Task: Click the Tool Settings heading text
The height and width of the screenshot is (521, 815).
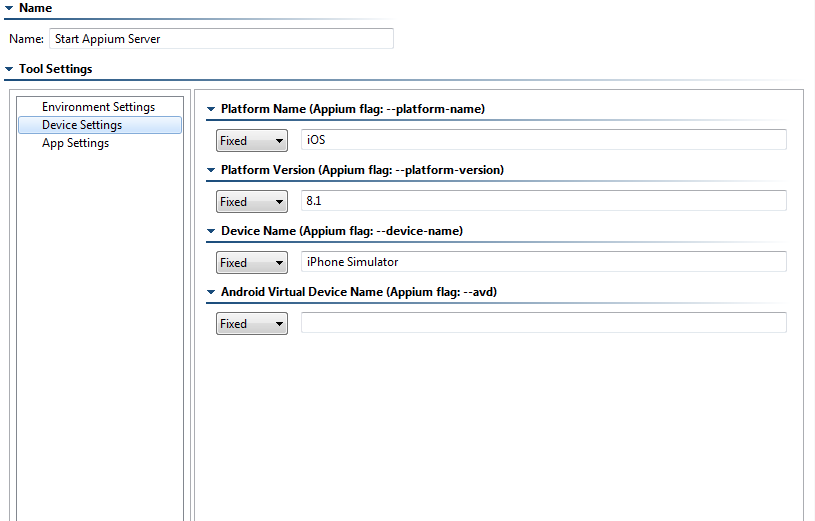Action: point(56,69)
